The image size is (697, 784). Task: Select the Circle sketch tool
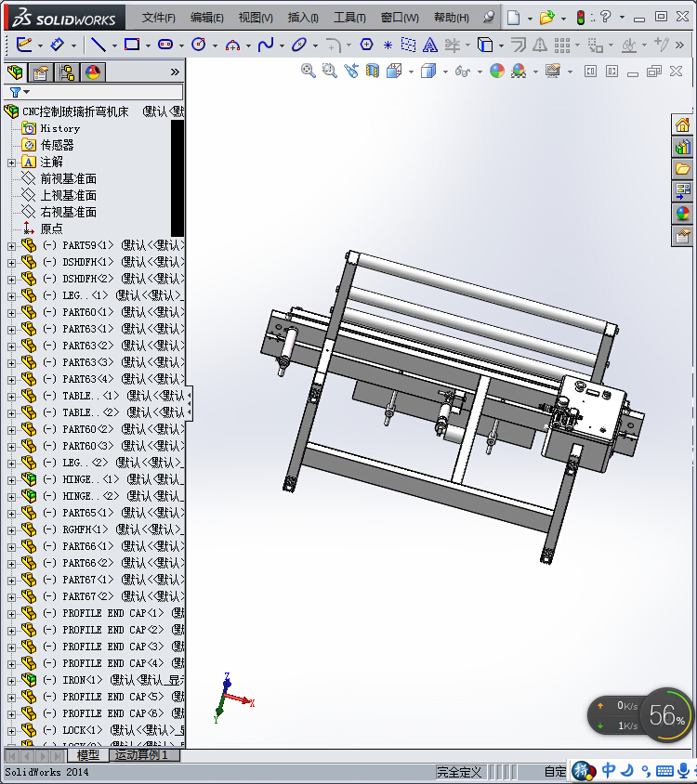click(199, 45)
